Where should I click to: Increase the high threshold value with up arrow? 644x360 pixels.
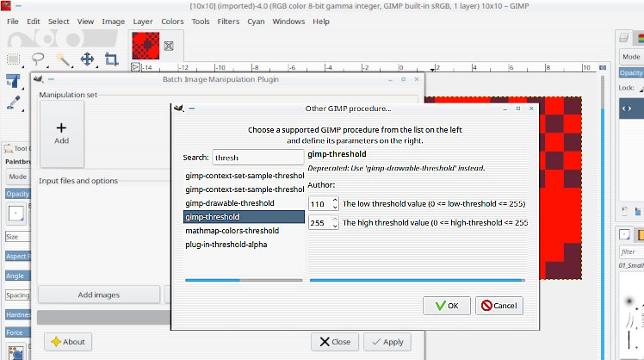pos(335,219)
